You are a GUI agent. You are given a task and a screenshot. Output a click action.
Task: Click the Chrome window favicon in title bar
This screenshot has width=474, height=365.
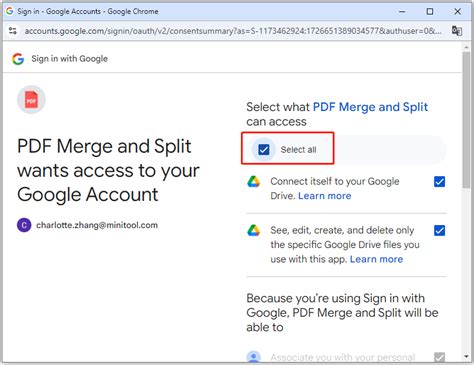(x=10, y=11)
